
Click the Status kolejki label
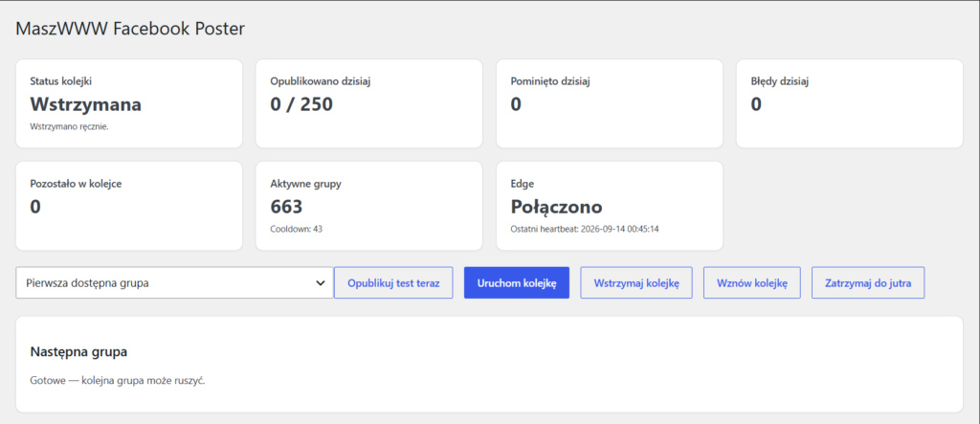point(61,80)
